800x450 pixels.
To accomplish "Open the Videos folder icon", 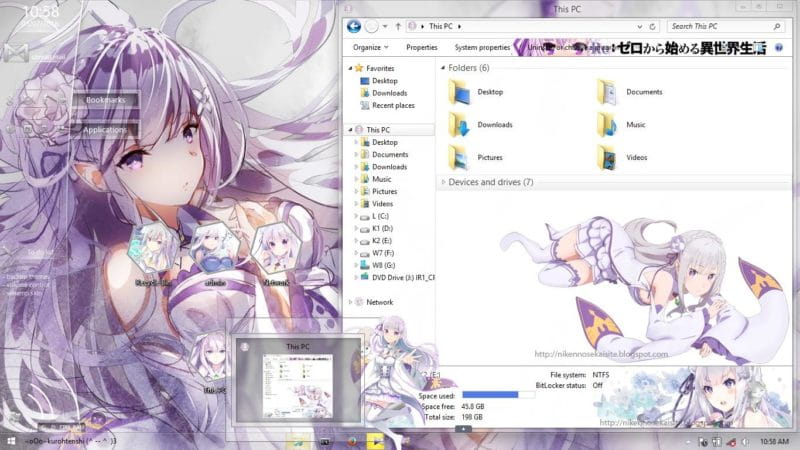I will click(x=607, y=158).
